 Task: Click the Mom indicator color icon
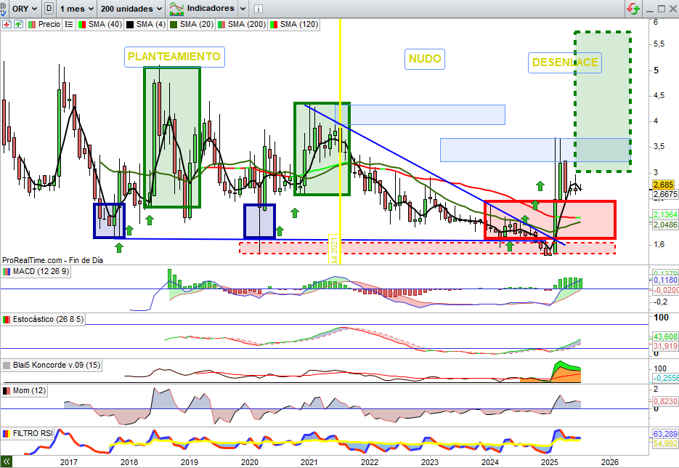(x=6, y=391)
